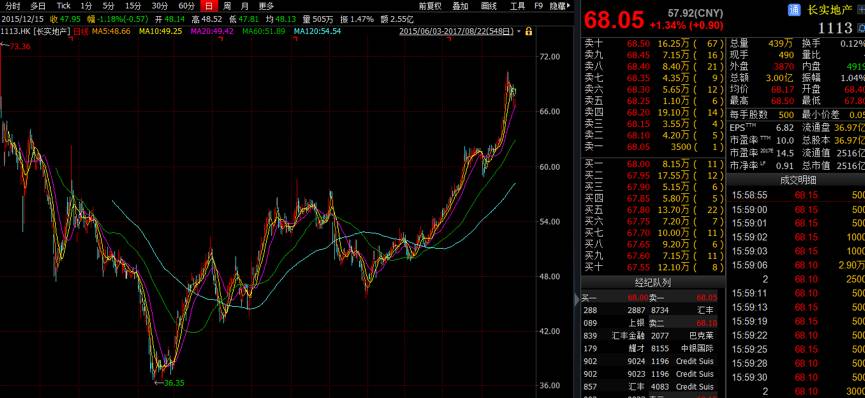This screenshot has width=865, height=398.
Task: Switch to the 分时 tab
Action: click(x=13, y=6)
